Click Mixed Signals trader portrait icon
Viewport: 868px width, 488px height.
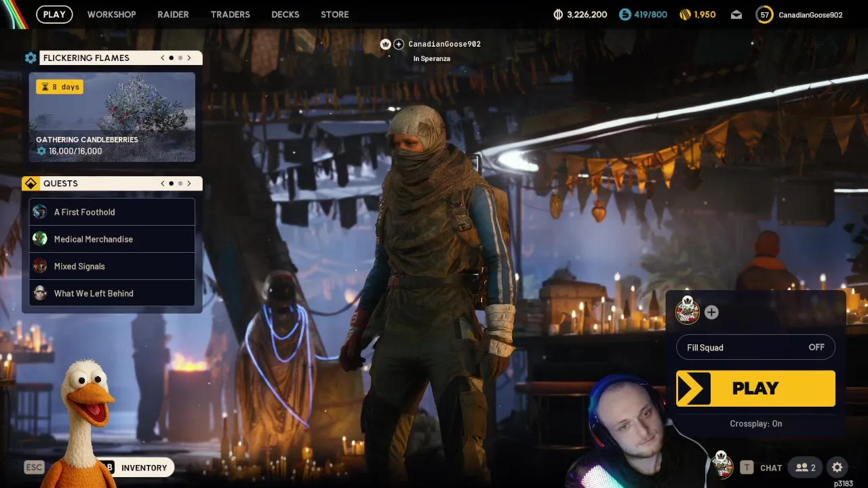[x=40, y=266]
